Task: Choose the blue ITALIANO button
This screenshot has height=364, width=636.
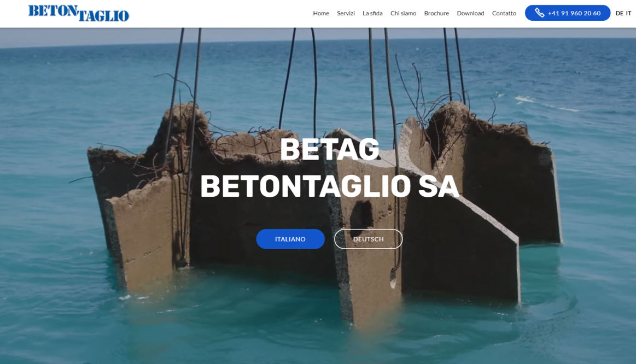Action: 290,239
